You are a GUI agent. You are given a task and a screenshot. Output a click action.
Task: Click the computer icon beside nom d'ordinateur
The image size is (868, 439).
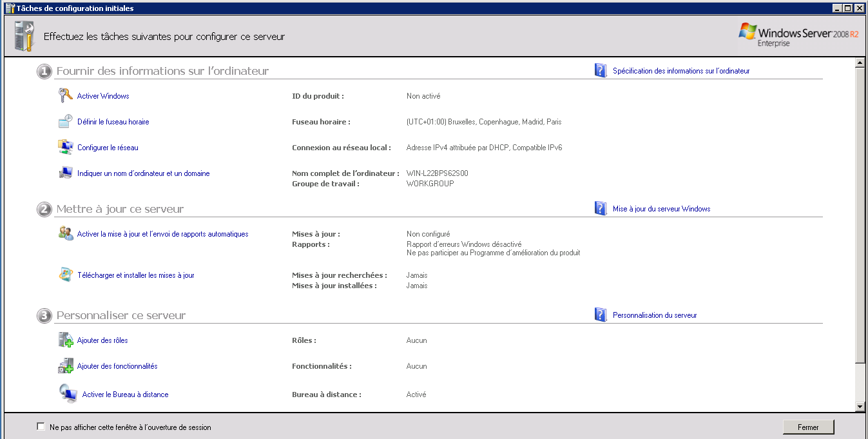66,173
